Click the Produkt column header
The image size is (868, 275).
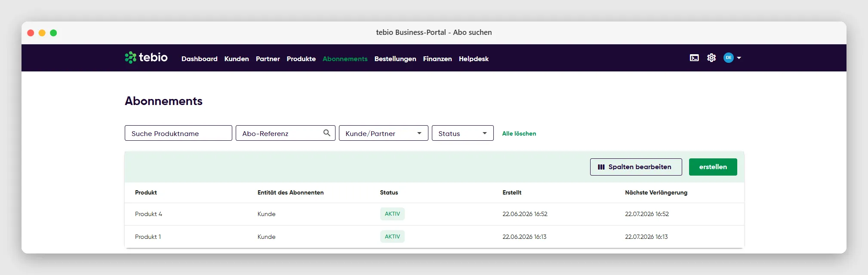click(x=146, y=192)
